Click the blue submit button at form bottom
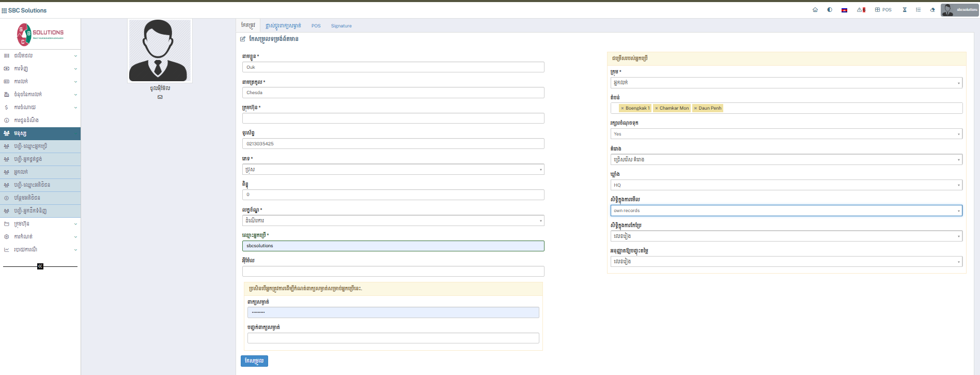980x375 pixels. [254, 361]
